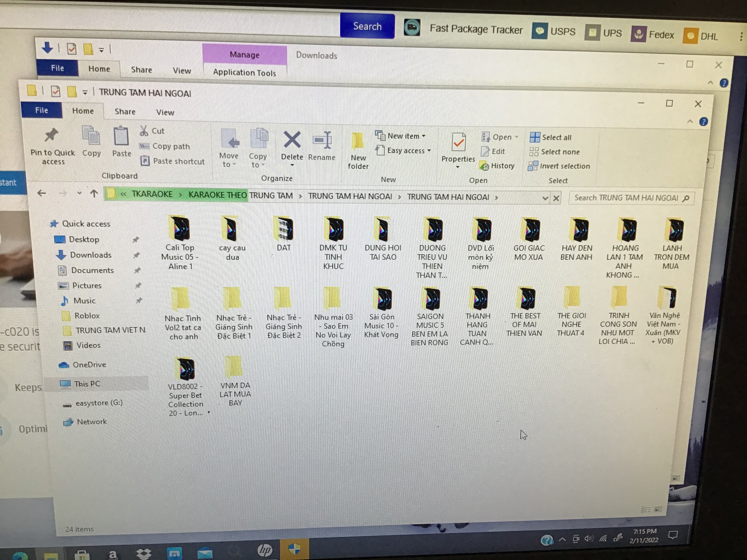Screen dimensions: 747x560
Task: Open the address bar history dropdown
Action: (545, 198)
